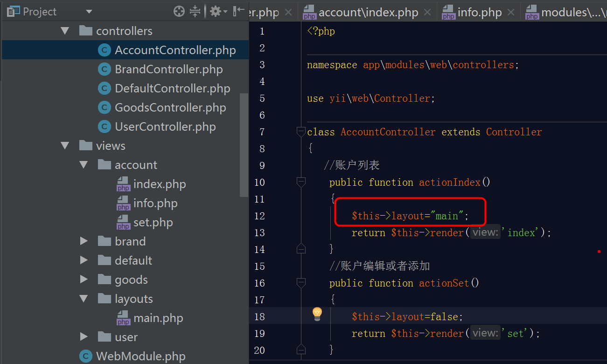This screenshot has width=607, height=364.
Task: Click the class icon of GoodsController.php
Action: tap(105, 108)
